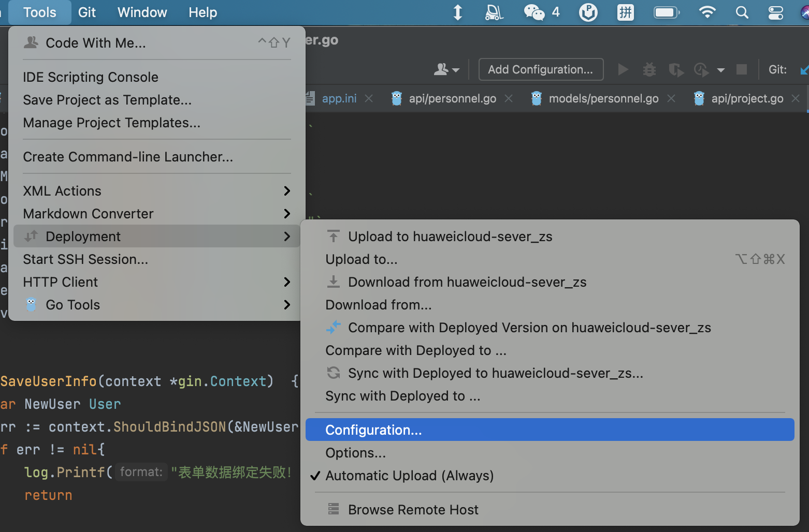This screenshot has height=532, width=809.
Task: Click up-down arrow menu bar icon
Action: pos(457,12)
